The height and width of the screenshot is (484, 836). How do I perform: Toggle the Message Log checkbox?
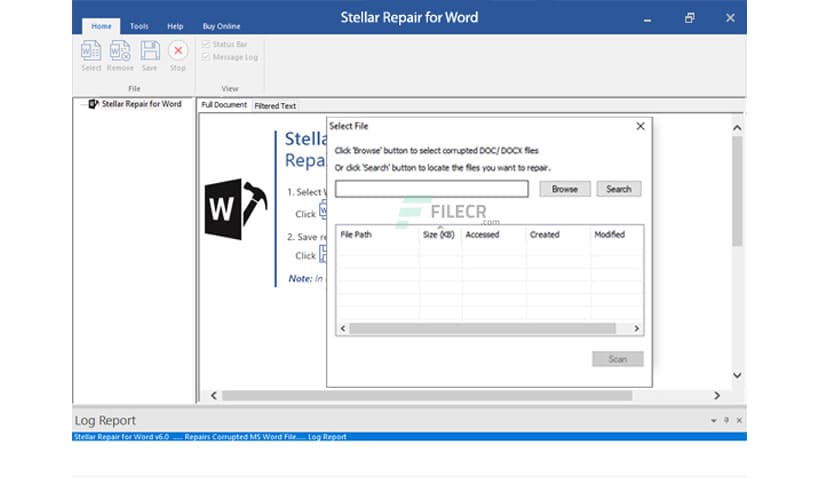point(206,57)
